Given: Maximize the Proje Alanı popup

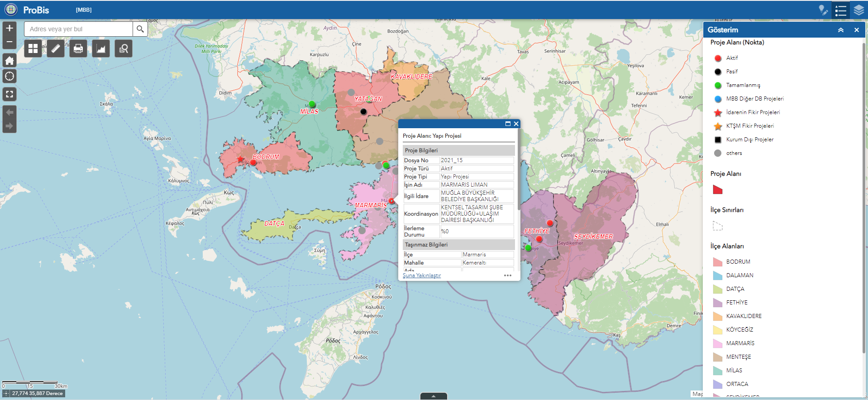Looking at the screenshot, I should pyautogui.click(x=508, y=124).
